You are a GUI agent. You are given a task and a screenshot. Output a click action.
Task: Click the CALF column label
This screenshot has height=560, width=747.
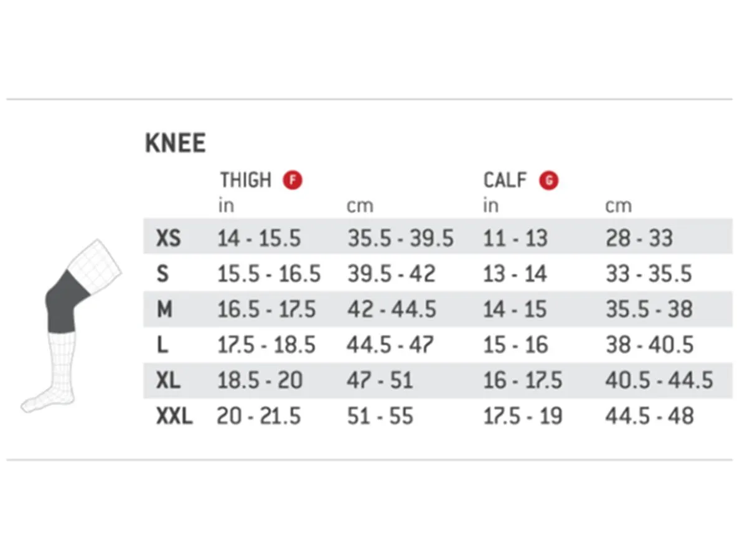(x=505, y=180)
